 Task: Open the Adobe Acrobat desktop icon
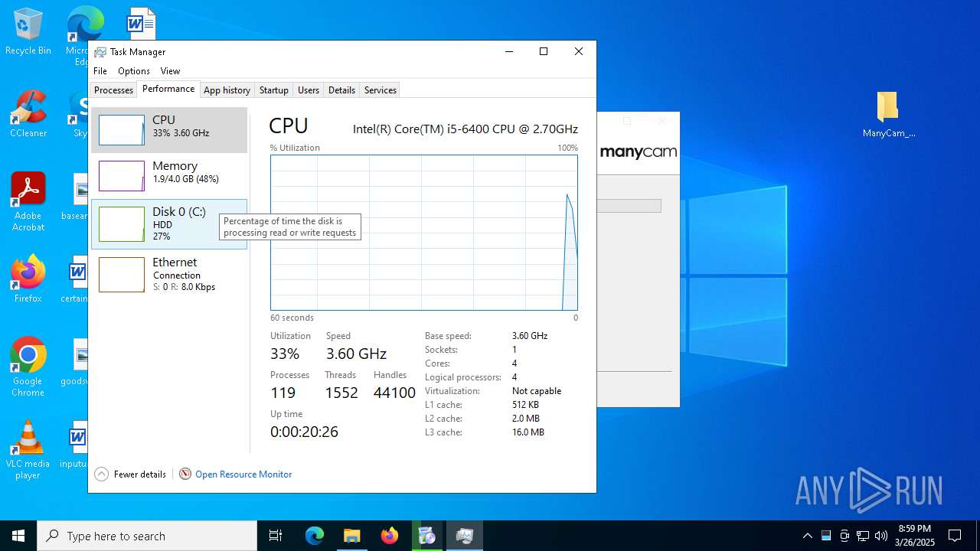click(28, 202)
